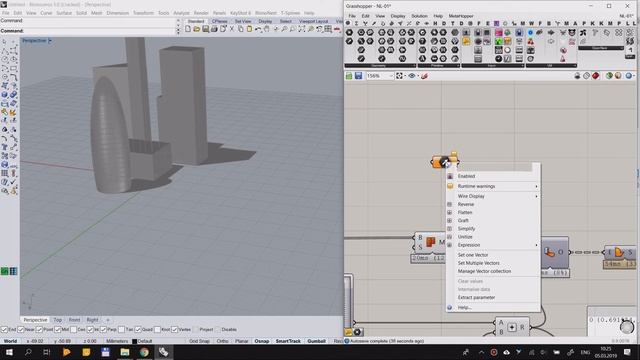Viewport: 640px width, 360px height.
Task: Click Print icon in Rhino toolbar
Action: tap(214, 29)
